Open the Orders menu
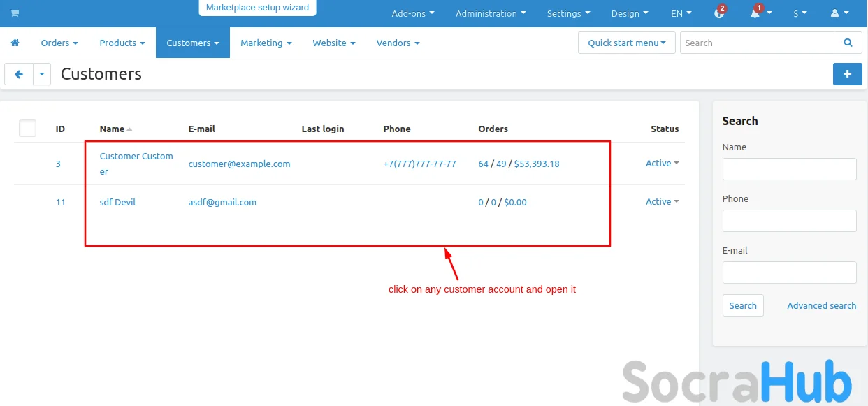This screenshot has height=406, width=868. tap(59, 43)
